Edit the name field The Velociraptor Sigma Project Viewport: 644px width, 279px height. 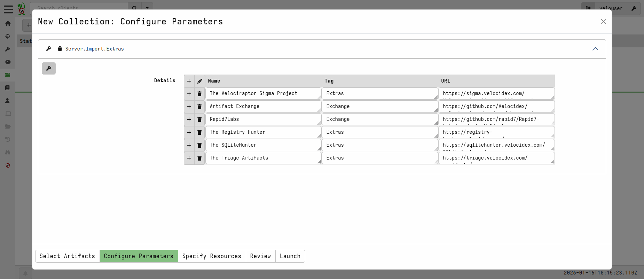tap(264, 94)
